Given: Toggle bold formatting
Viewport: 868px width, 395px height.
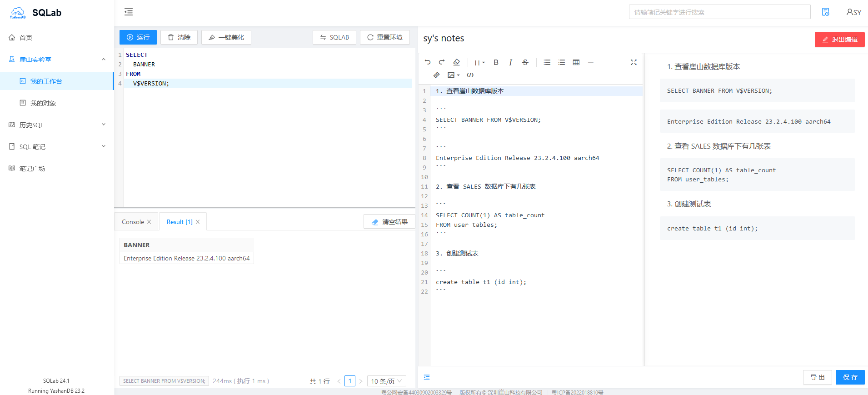Looking at the screenshot, I should 496,62.
